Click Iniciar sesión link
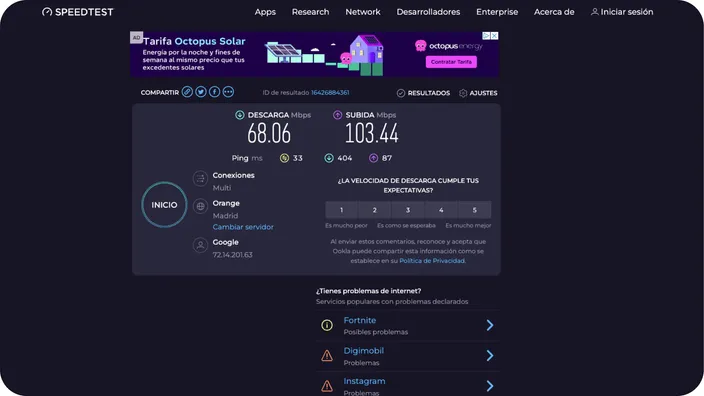This screenshot has height=396, width=704. [x=627, y=12]
